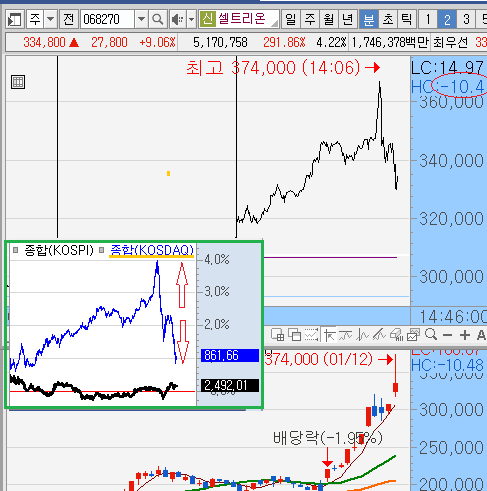Set the interval to 1 minute

[428, 20]
